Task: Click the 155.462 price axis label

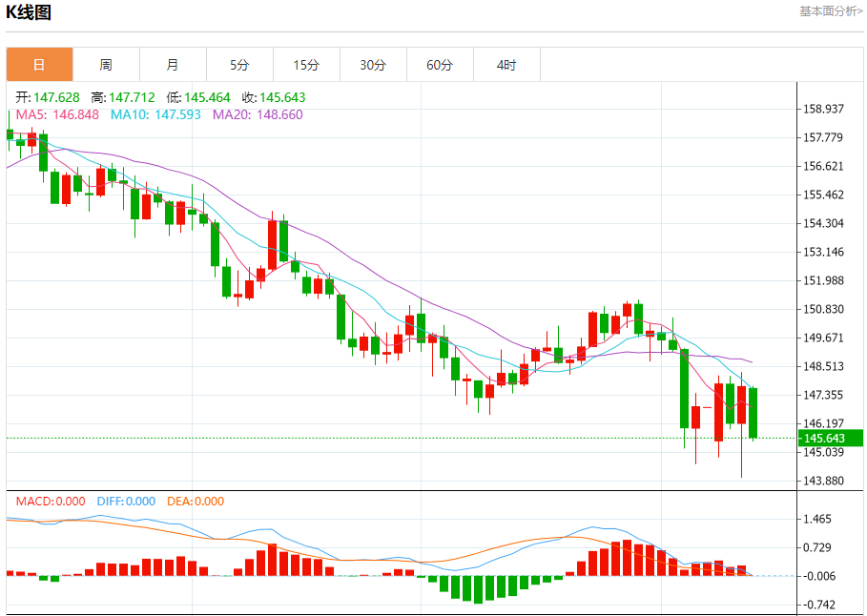Action: [x=823, y=195]
